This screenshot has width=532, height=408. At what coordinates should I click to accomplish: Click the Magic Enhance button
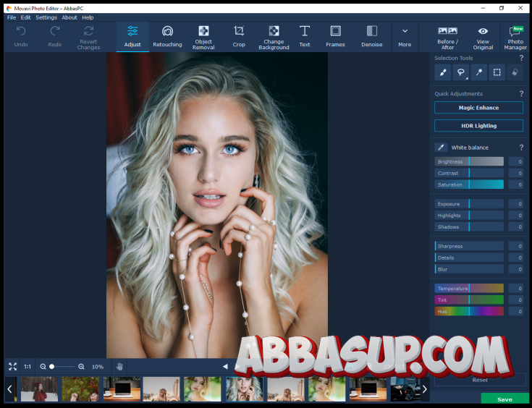click(478, 108)
